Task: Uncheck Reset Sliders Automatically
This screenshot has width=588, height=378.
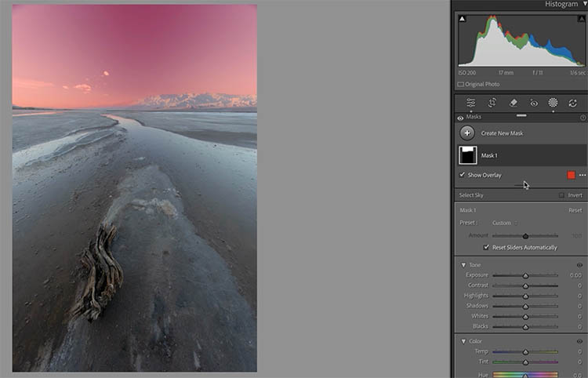Action: (x=486, y=247)
